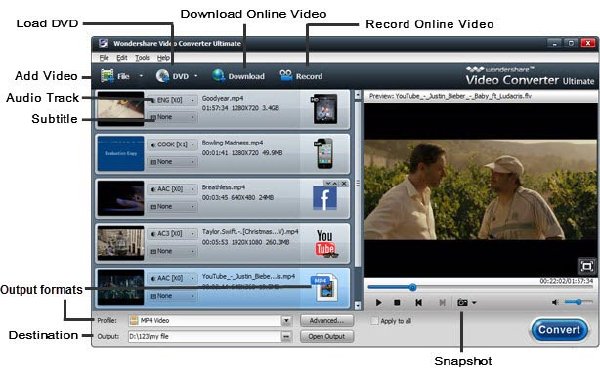This screenshot has height=372, width=600.
Task: Select the Taylor Swift Christmas video thumbnail
Action: [x=121, y=243]
